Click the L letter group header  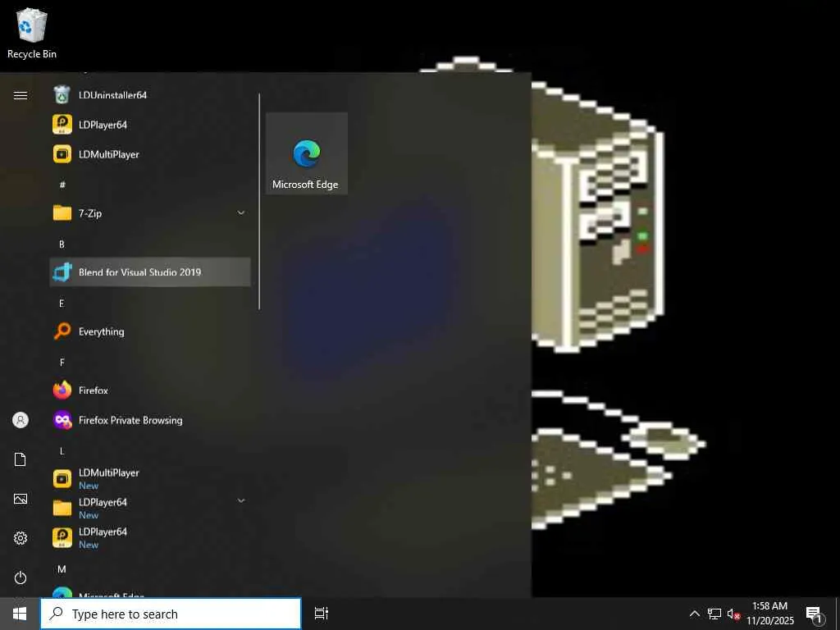pos(62,451)
